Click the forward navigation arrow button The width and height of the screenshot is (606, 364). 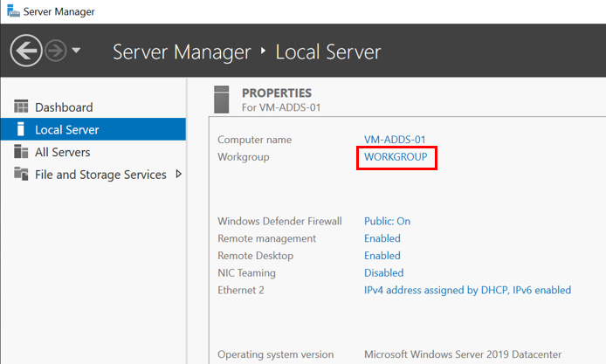point(56,51)
